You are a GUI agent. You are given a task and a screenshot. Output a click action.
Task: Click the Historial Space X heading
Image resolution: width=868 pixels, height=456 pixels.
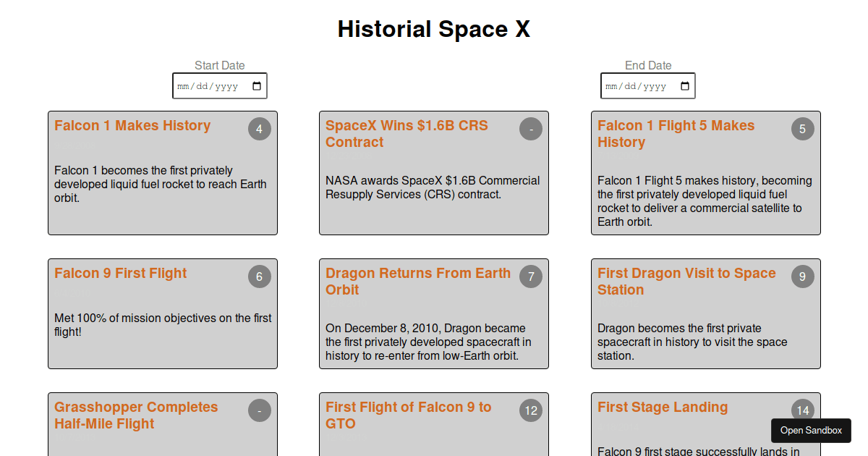[434, 29]
